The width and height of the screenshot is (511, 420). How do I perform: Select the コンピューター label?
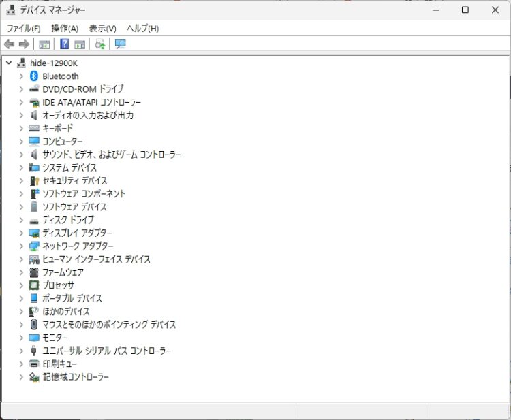(63, 142)
